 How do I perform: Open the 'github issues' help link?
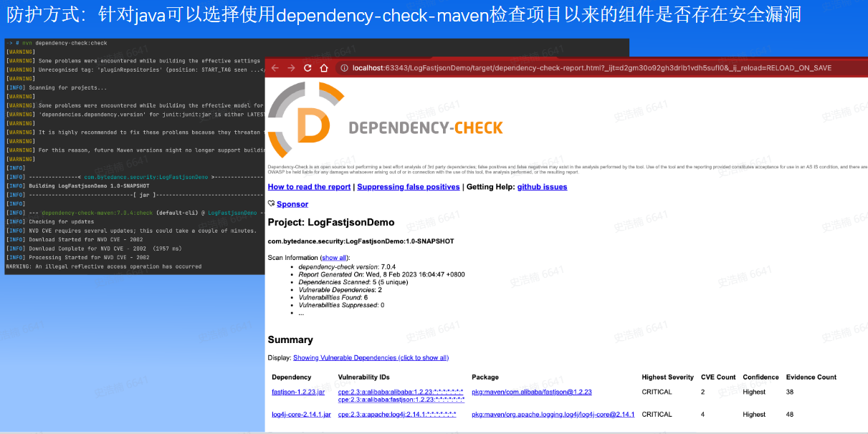[542, 187]
